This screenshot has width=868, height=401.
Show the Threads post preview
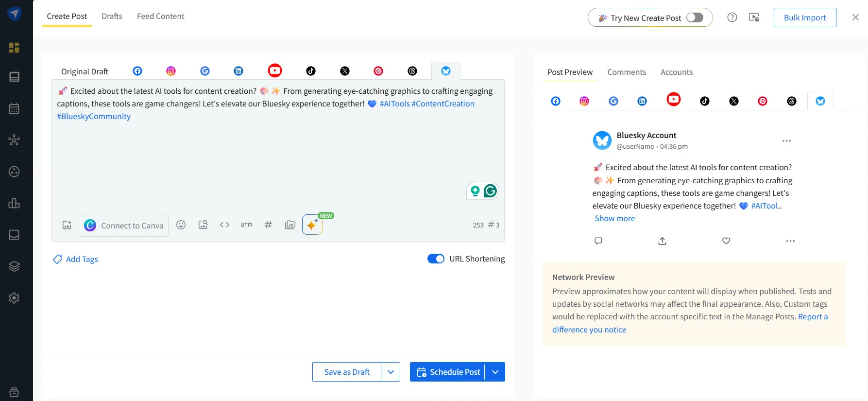792,101
